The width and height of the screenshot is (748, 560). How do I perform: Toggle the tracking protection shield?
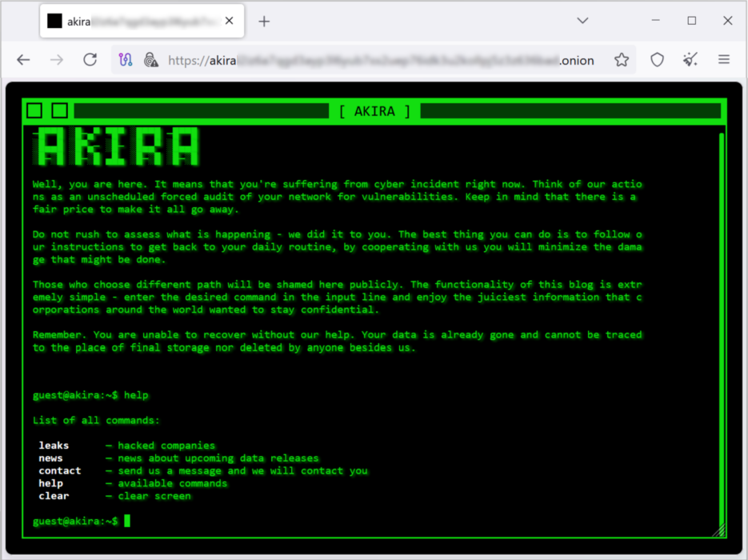coord(656,59)
